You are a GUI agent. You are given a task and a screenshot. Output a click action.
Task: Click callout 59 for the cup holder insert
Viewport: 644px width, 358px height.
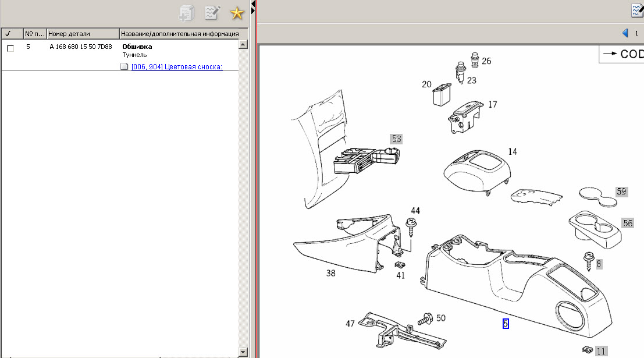pos(621,191)
